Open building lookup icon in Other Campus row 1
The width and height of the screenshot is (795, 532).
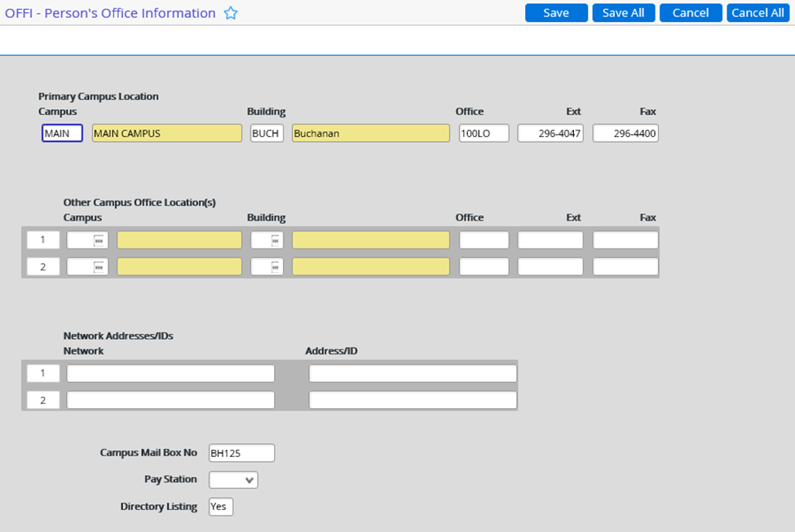tap(276, 240)
